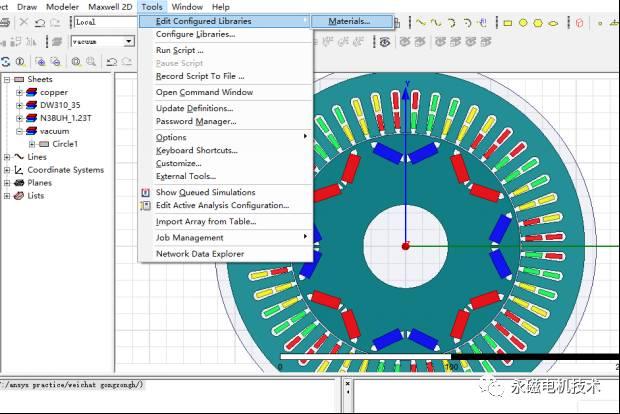This screenshot has width=620, height=414.
Task: Expand the copper sheet node
Action: (x=19, y=92)
